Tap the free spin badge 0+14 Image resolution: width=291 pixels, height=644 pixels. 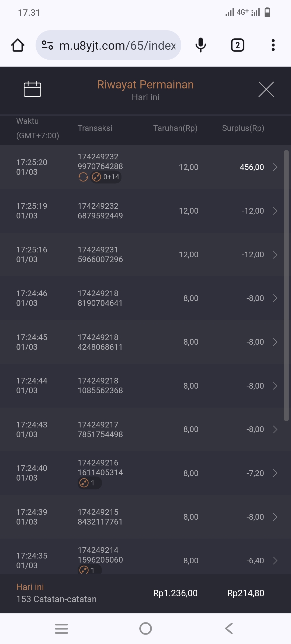(106, 177)
